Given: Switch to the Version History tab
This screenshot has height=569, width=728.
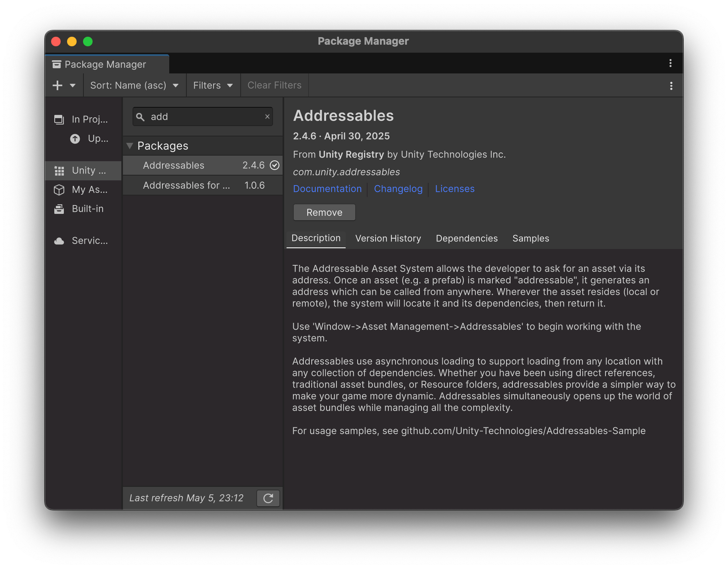Looking at the screenshot, I should click(x=388, y=238).
